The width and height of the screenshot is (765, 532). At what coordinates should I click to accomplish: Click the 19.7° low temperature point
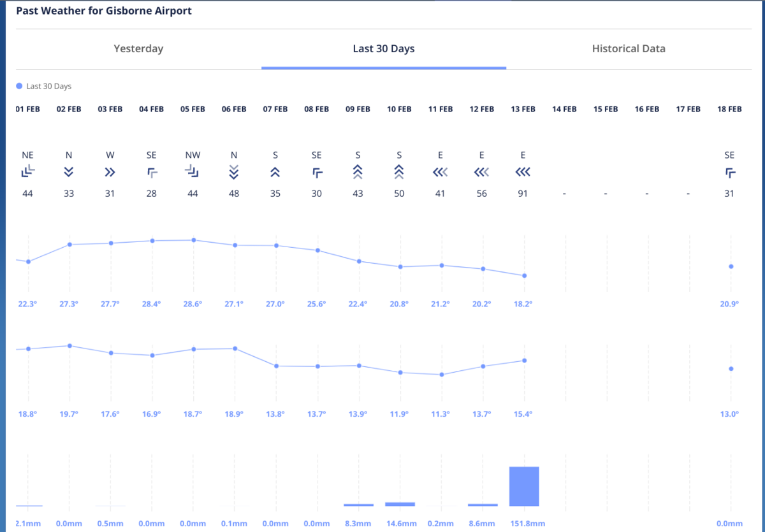(x=69, y=346)
